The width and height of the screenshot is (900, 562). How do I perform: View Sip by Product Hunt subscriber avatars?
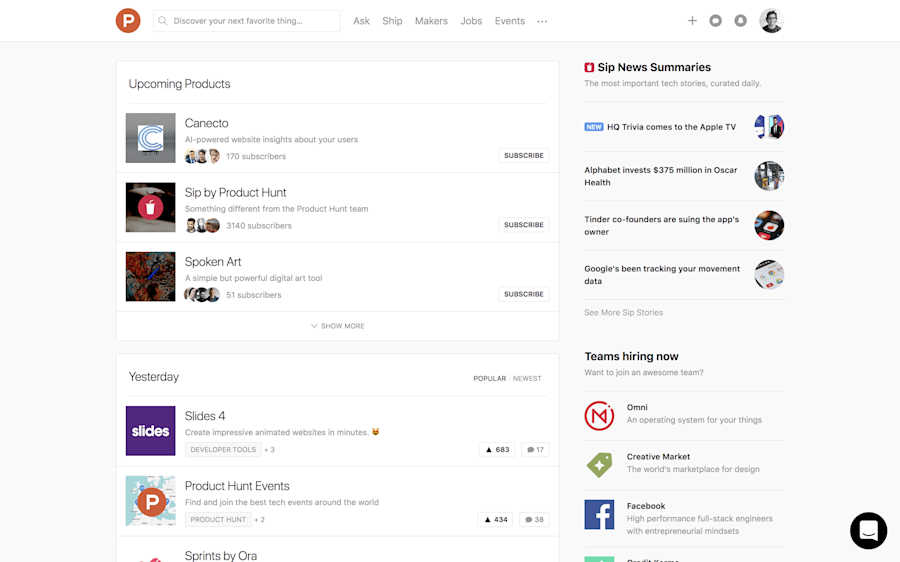point(202,226)
